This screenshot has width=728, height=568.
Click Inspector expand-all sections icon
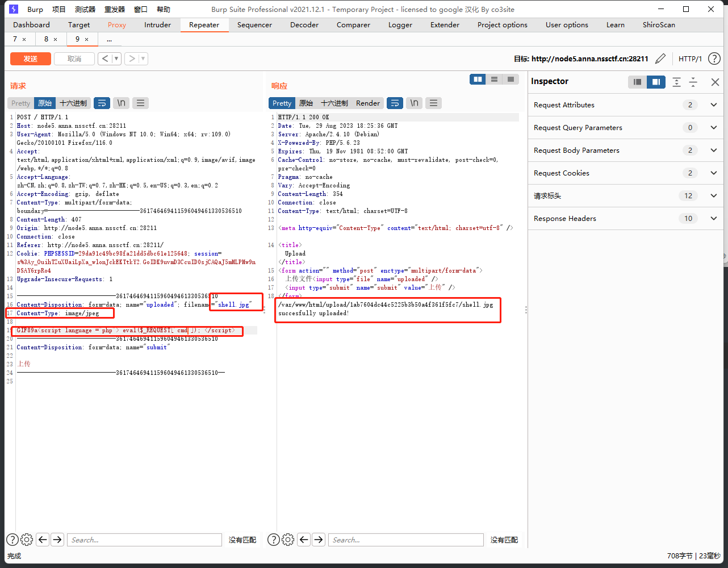(676, 82)
